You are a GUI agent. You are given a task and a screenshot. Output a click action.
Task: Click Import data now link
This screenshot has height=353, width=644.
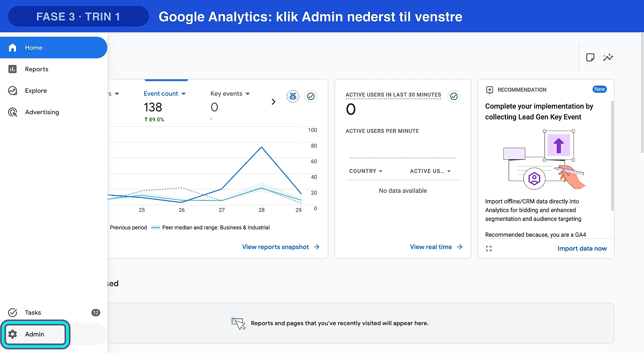[x=582, y=249]
